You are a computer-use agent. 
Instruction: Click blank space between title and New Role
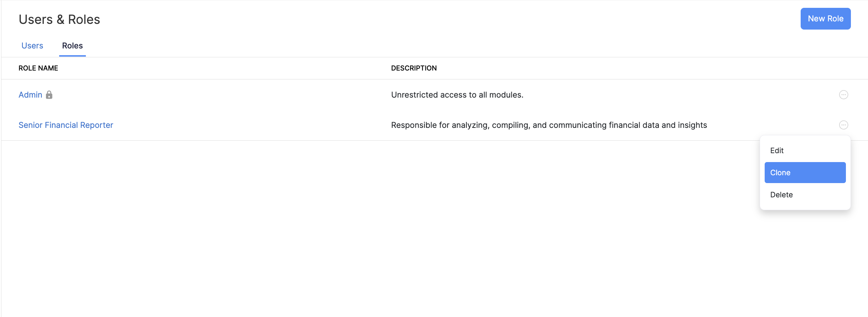pyautogui.click(x=428, y=20)
